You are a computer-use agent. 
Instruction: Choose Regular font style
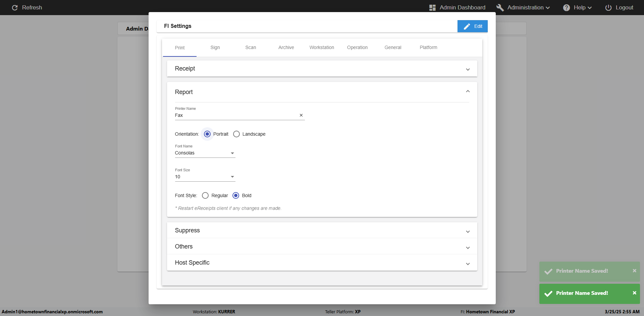(x=205, y=195)
